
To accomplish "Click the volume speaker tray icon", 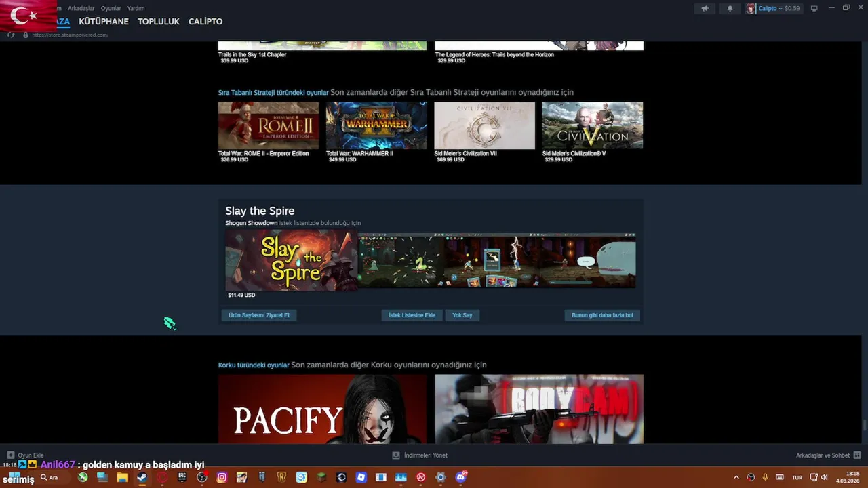I will coord(824,477).
